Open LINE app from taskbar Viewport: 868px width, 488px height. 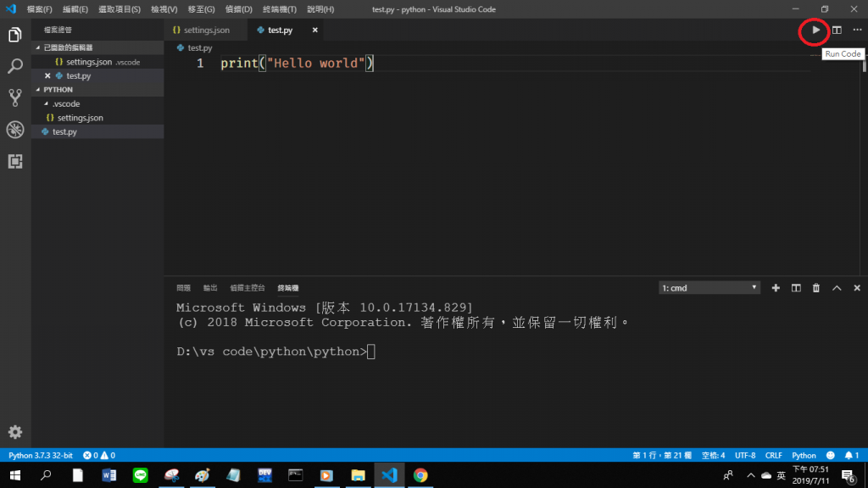tap(140, 475)
